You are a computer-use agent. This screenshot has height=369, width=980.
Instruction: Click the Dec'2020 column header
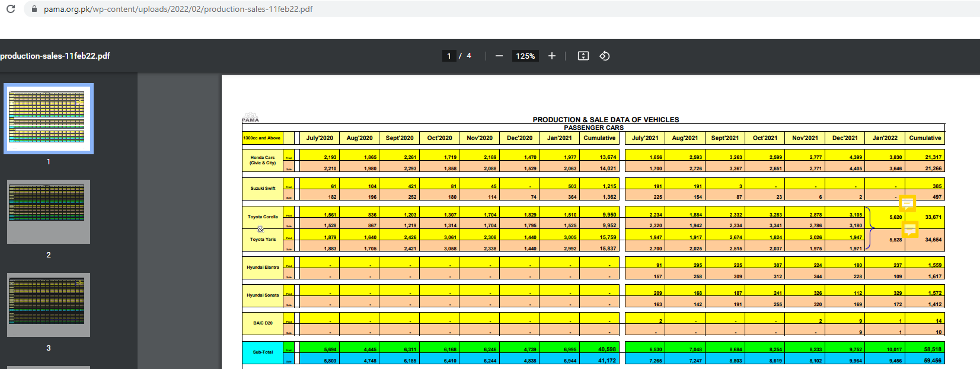(x=519, y=138)
